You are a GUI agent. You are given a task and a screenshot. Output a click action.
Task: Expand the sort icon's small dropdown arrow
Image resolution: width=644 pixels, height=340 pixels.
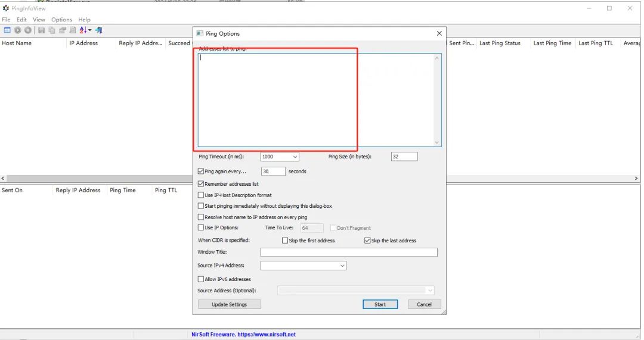(90, 30)
